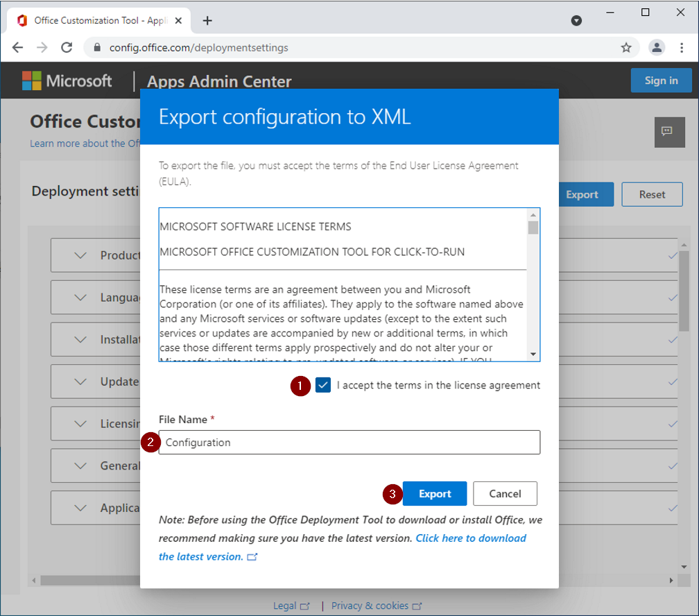Expand the Language section chevron
The image size is (699, 616).
[80, 298]
